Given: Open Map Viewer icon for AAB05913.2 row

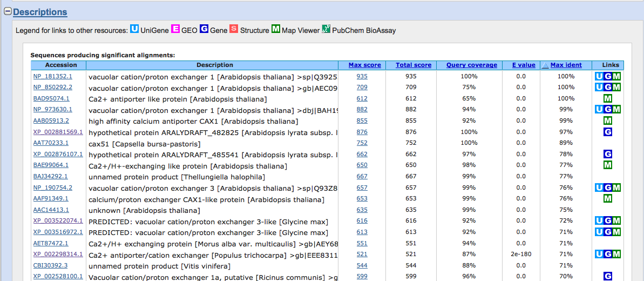Looking at the screenshot, I should click(608, 121).
